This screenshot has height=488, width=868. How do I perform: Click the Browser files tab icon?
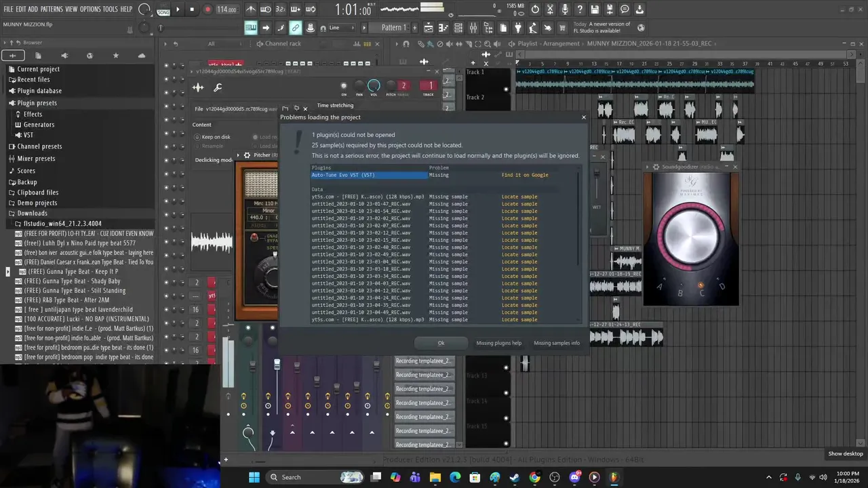pos(38,56)
